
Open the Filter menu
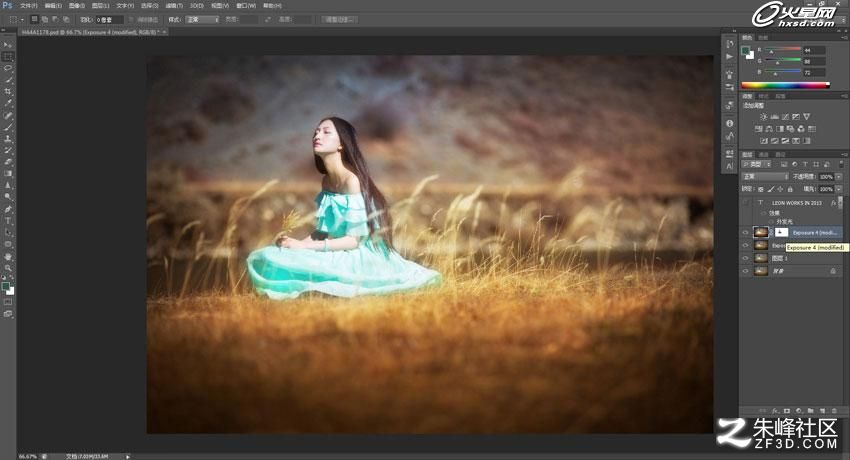pos(173,5)
